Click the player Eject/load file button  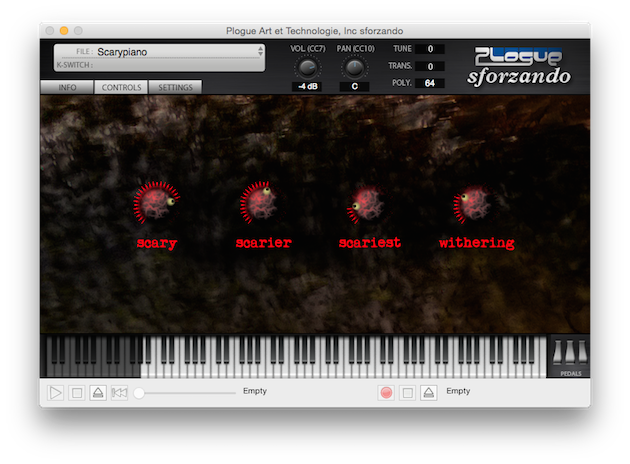[98, 392]
